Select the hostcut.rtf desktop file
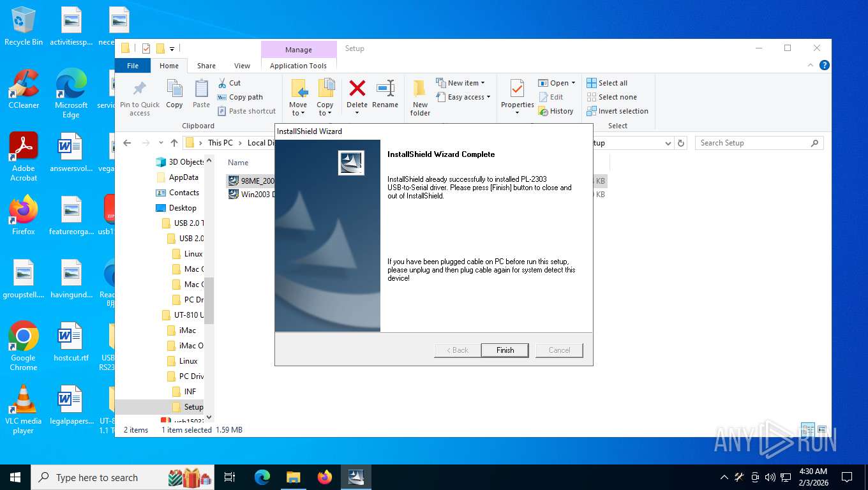Viewport: 868px width, 490px height. click(x=71, y=342)
